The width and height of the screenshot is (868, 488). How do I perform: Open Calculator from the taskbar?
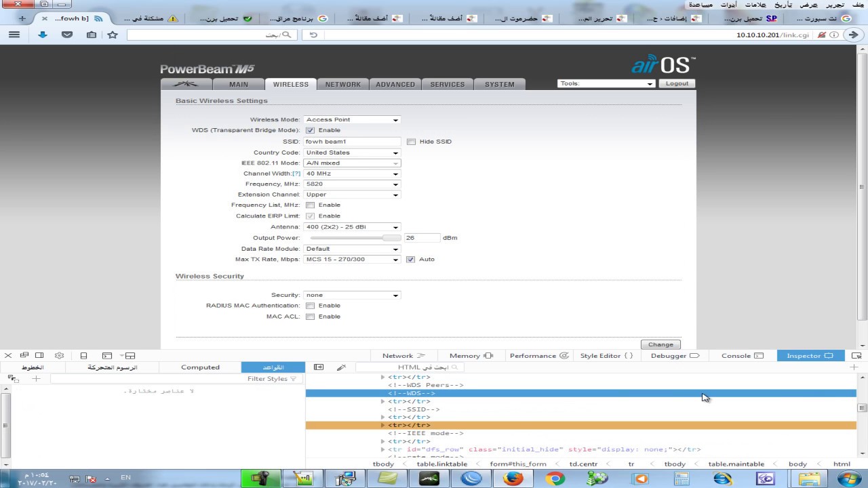tap(682, 479)
